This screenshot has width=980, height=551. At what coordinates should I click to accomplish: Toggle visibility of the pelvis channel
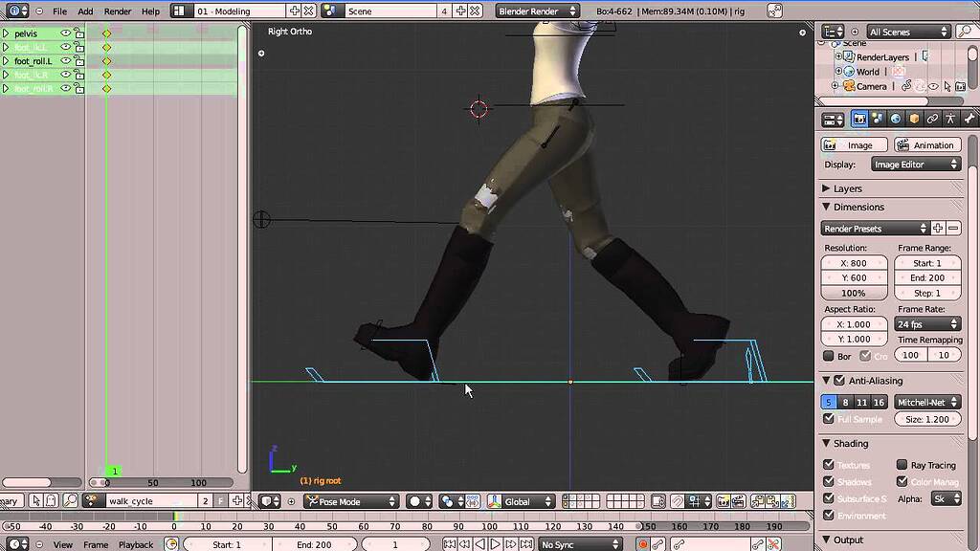65,33
